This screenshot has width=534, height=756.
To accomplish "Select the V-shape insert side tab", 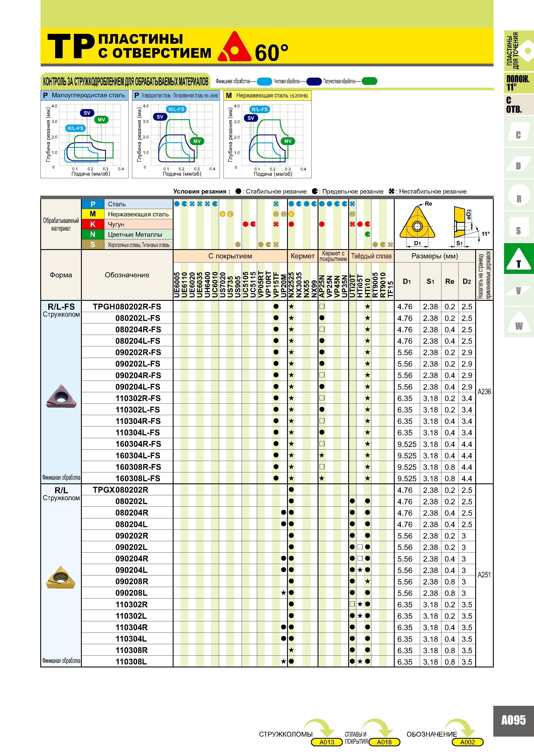I will click(518, 291).
